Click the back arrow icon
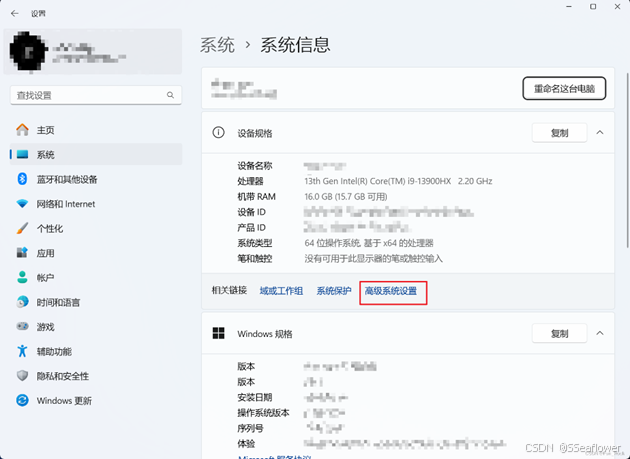 [15, 14]
